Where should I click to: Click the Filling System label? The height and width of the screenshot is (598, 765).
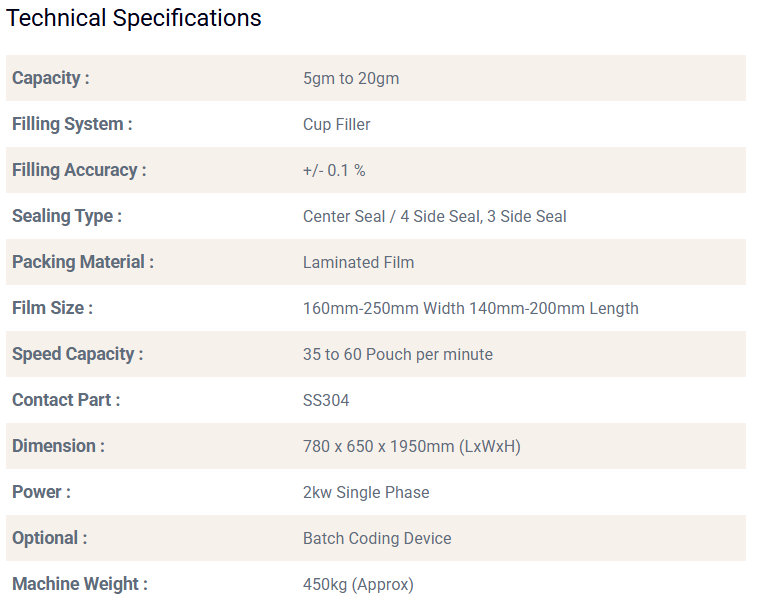(x=72, y=124)
